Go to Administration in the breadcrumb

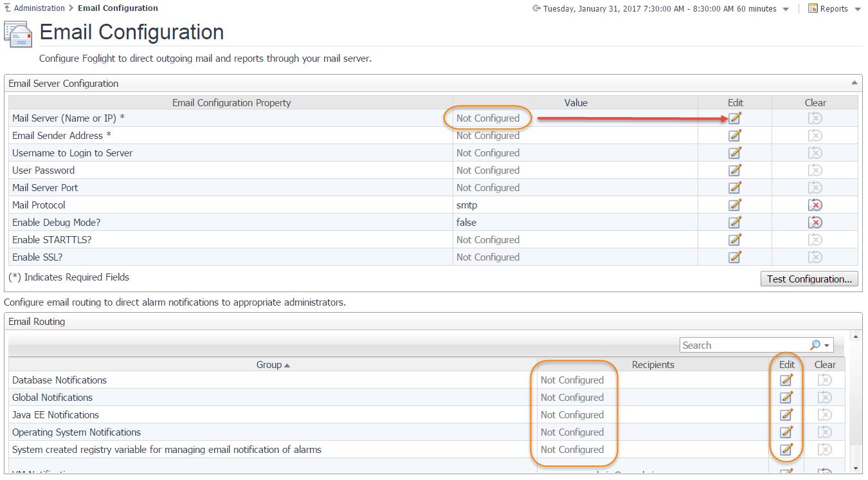39,8
